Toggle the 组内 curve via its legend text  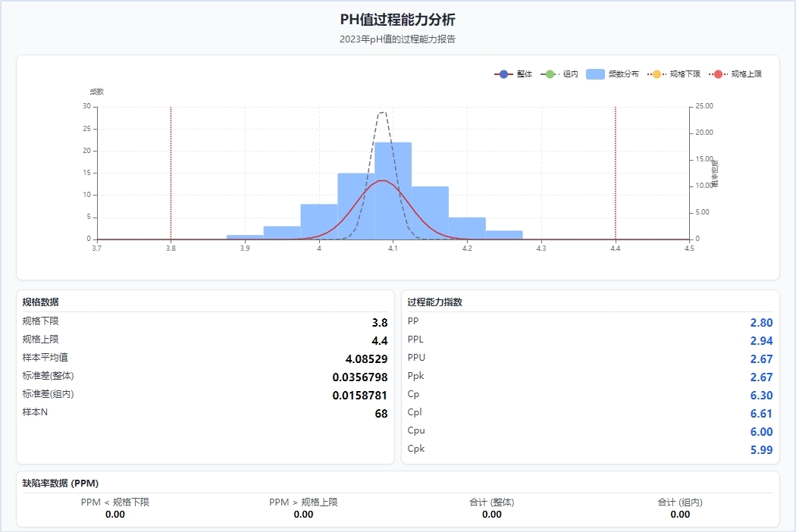tap(570, 74)
